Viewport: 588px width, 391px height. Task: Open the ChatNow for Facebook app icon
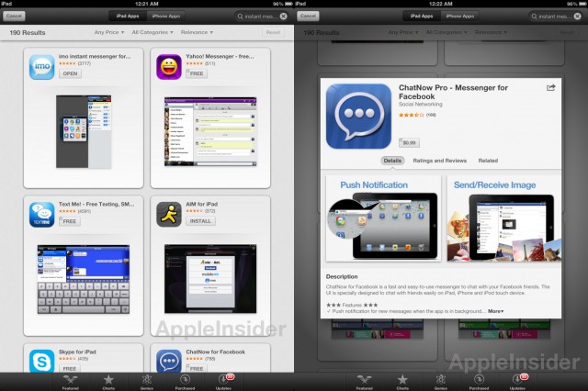(x=169, y=361)
